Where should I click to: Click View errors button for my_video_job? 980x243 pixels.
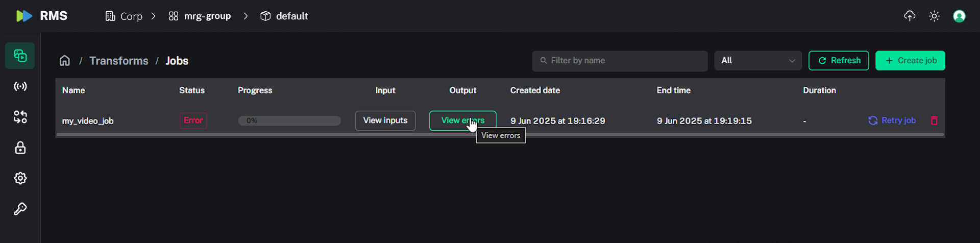click(x=462, y=120)
